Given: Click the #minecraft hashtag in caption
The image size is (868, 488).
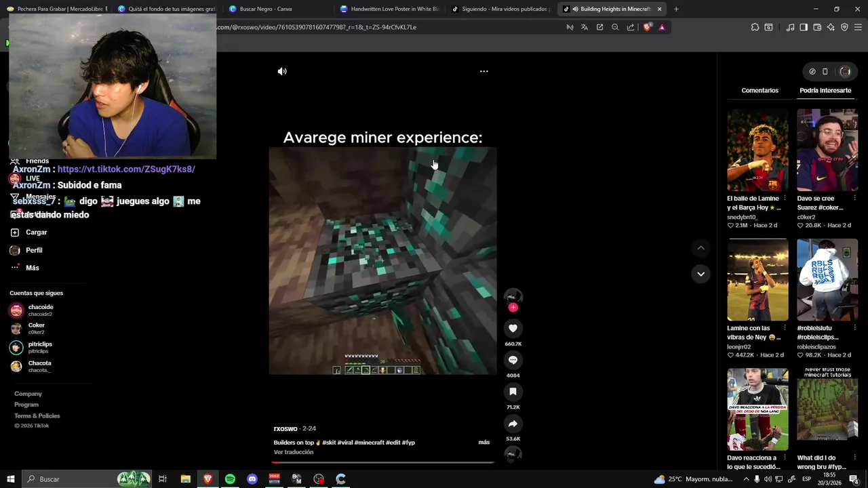Looking at the screenshot, I should (370, 443).
